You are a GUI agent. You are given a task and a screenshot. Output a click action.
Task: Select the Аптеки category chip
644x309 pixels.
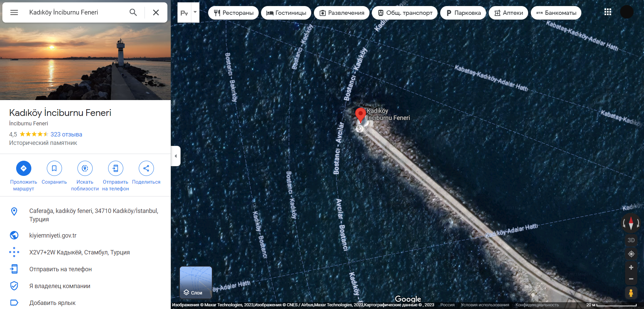[x=508, y=13]
